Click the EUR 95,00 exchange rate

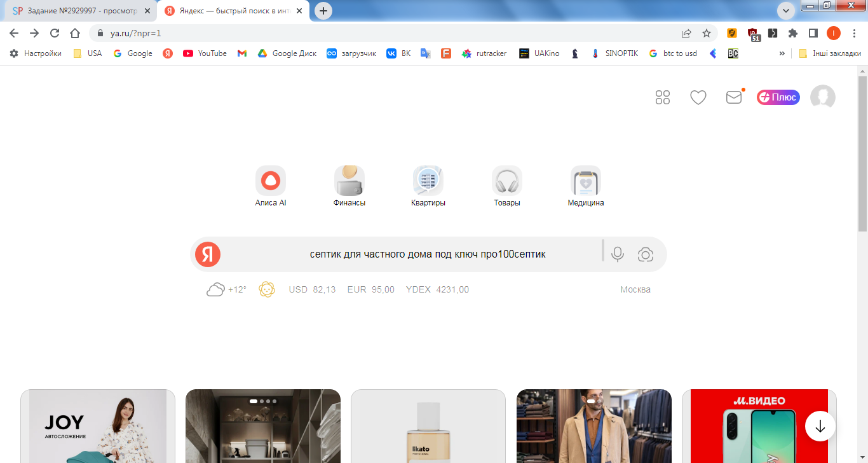coord(371,289)
